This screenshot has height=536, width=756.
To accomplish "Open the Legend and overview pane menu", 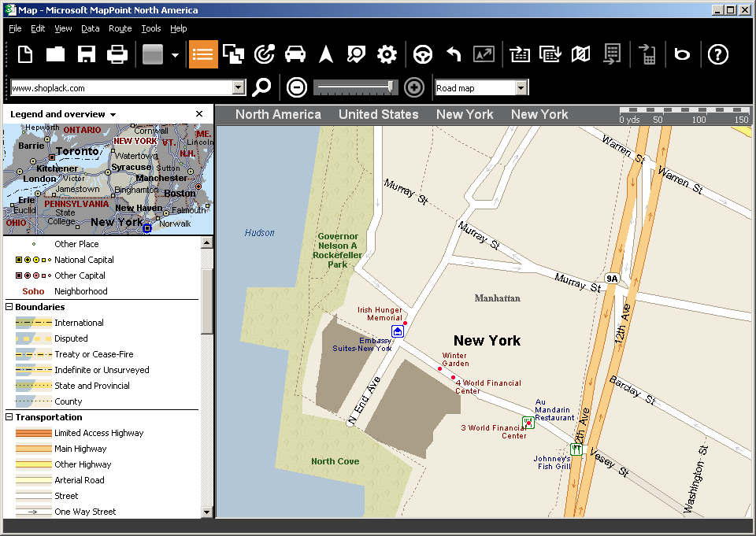I will (x=113, y=115).
